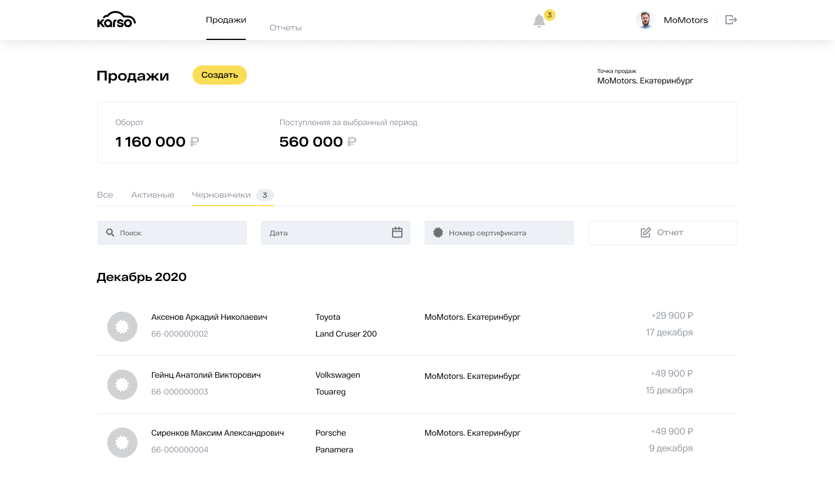Click the Karso logo
This screenshot has height=504, width=835.
pyautogui.click(x=117, y=20)
